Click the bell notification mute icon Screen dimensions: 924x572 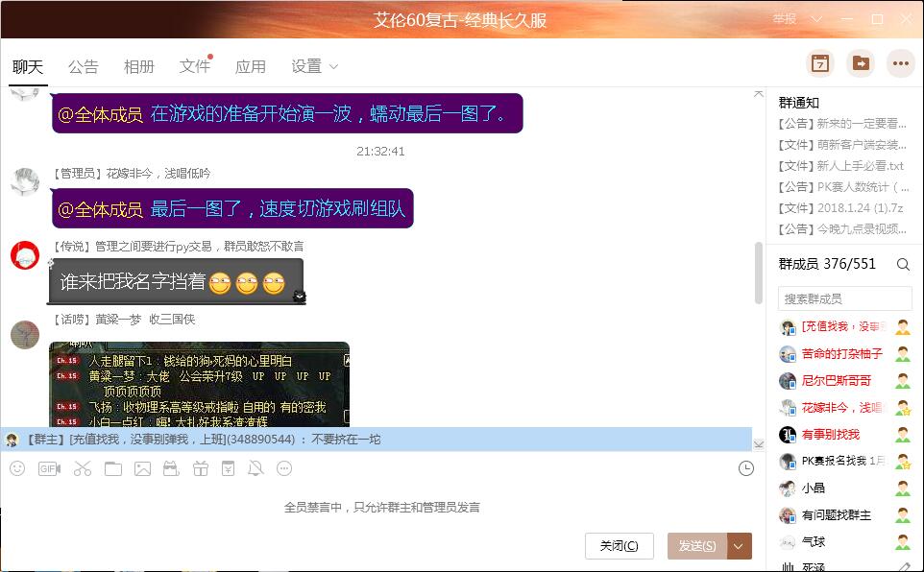pyautogui.click(x=255, y=469)
